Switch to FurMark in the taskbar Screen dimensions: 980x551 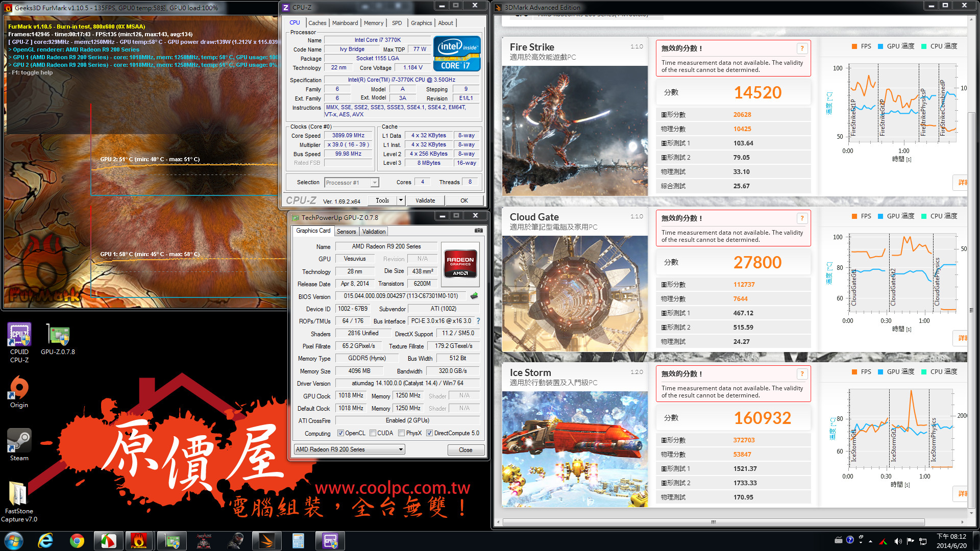click(x=139, y=540)
